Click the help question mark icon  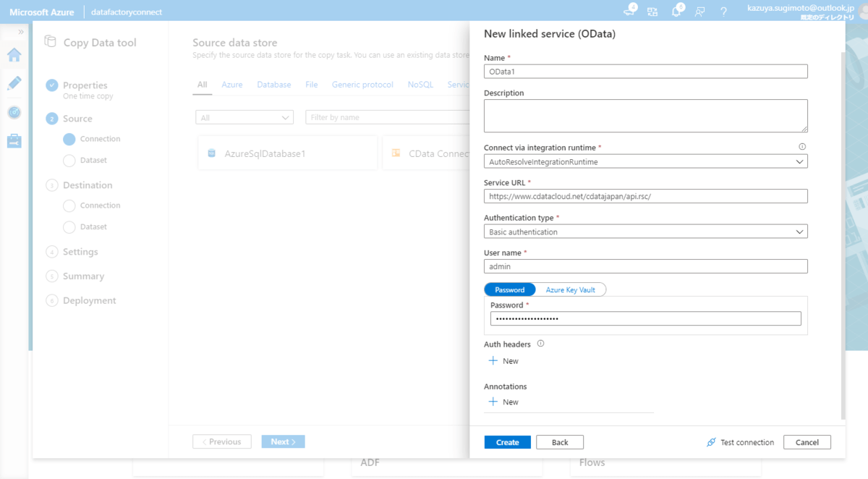pyautogui.click(x=723, y=12)
